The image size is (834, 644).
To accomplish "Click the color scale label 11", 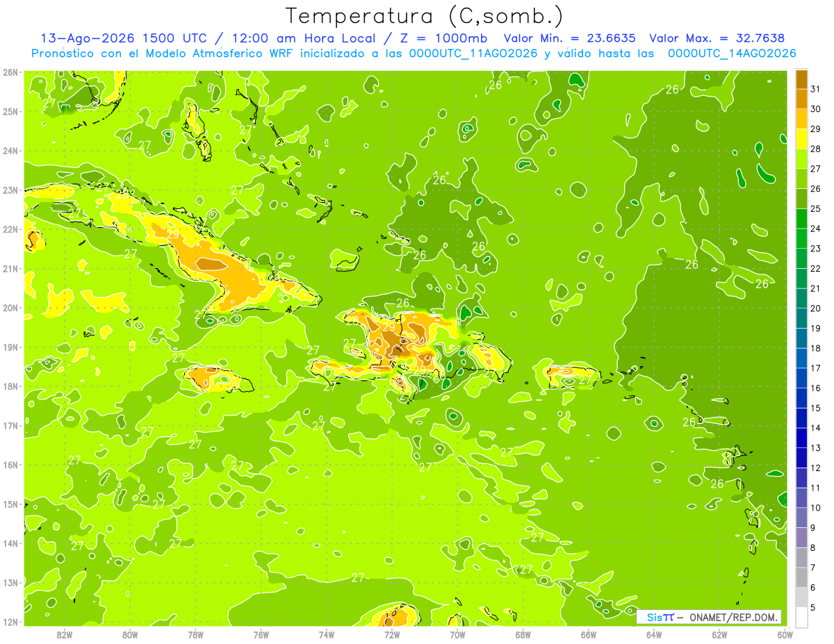I will [816, 488].
